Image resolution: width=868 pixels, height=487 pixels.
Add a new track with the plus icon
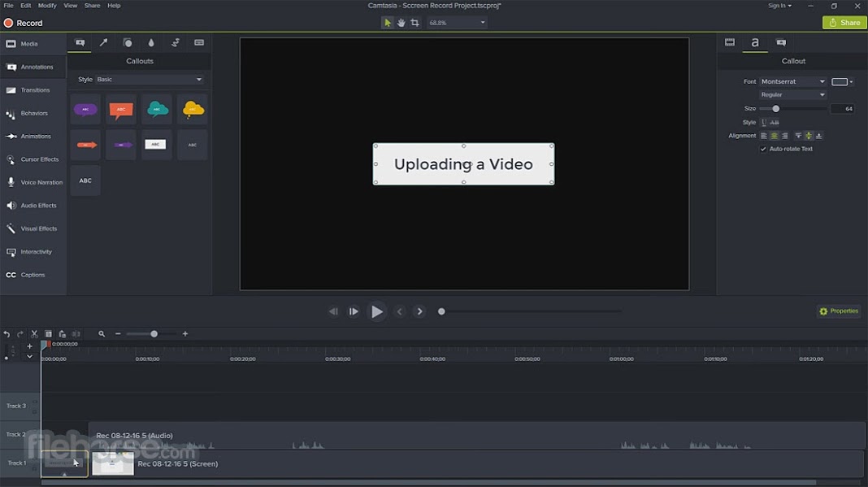pyautogui.click(x=30, y=346)
